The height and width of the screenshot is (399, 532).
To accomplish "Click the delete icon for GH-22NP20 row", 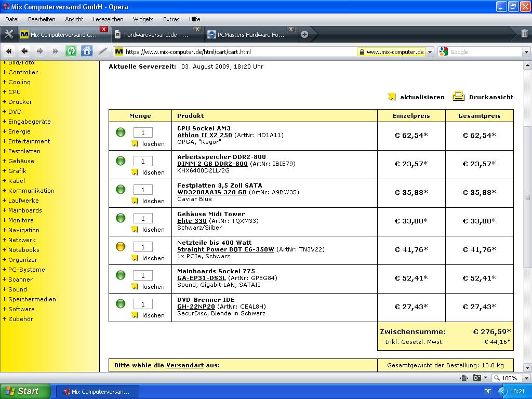I will (x=135, y=315).
